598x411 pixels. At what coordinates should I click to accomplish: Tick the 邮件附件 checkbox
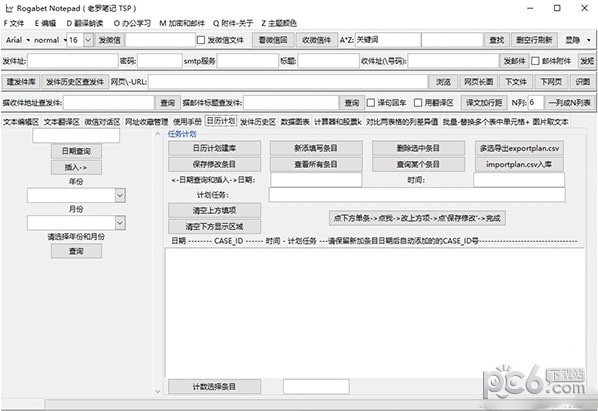pos(535,61)
